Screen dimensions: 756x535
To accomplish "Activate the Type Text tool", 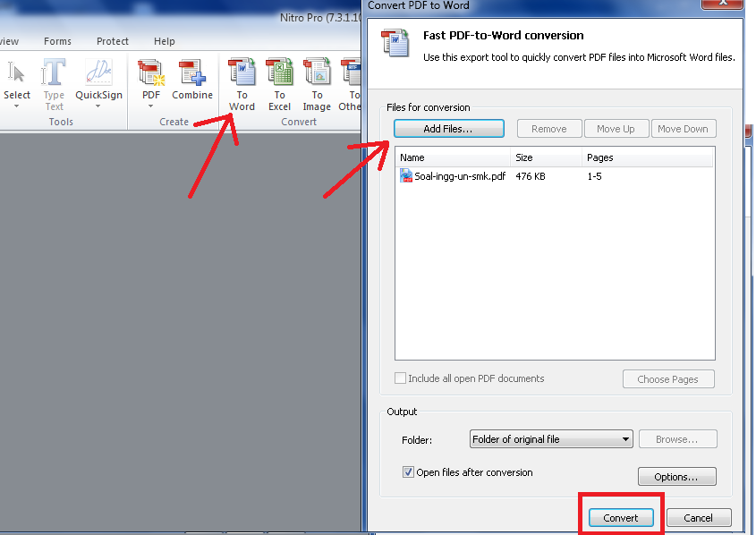I will [54, 84].
